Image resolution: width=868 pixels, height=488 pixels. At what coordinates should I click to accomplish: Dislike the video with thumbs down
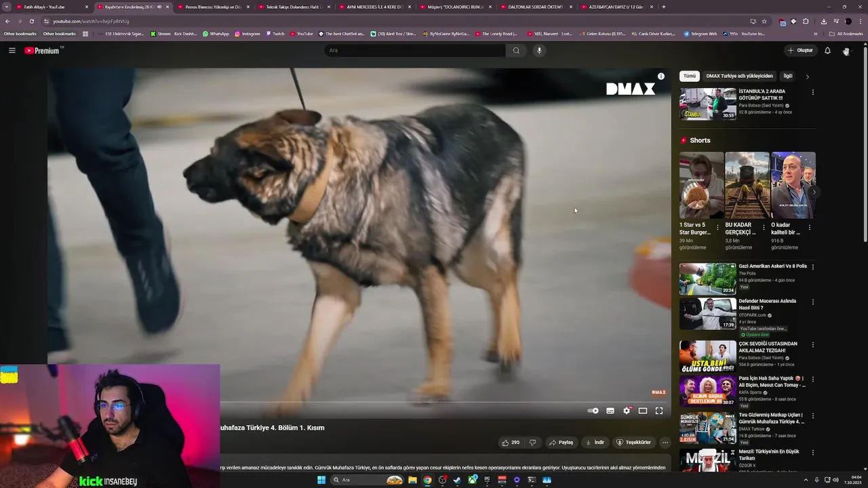point(533,443)
